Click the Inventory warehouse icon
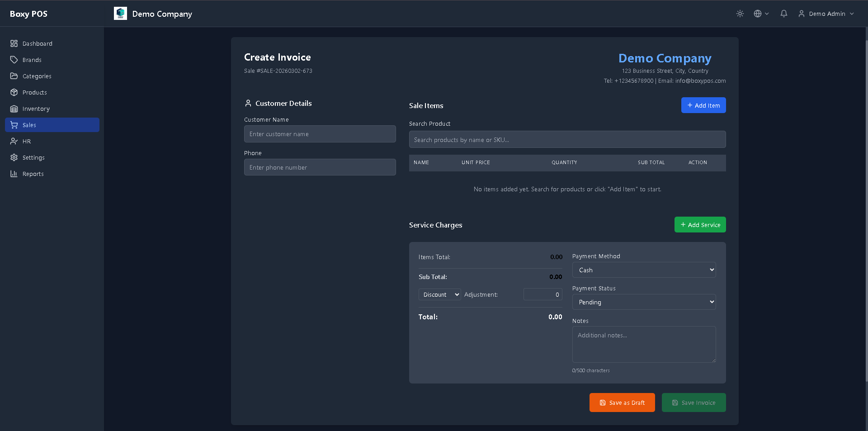This screenshot has width=868, height=431. (x=14, y=109)
